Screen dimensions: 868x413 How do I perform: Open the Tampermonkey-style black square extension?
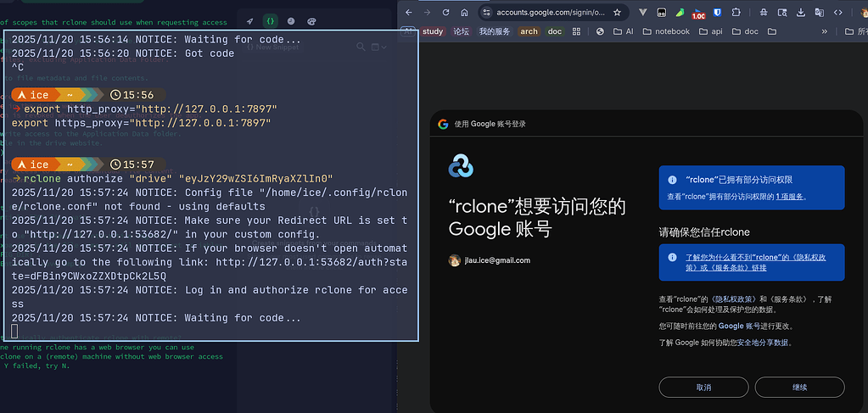tap(662, 12)
